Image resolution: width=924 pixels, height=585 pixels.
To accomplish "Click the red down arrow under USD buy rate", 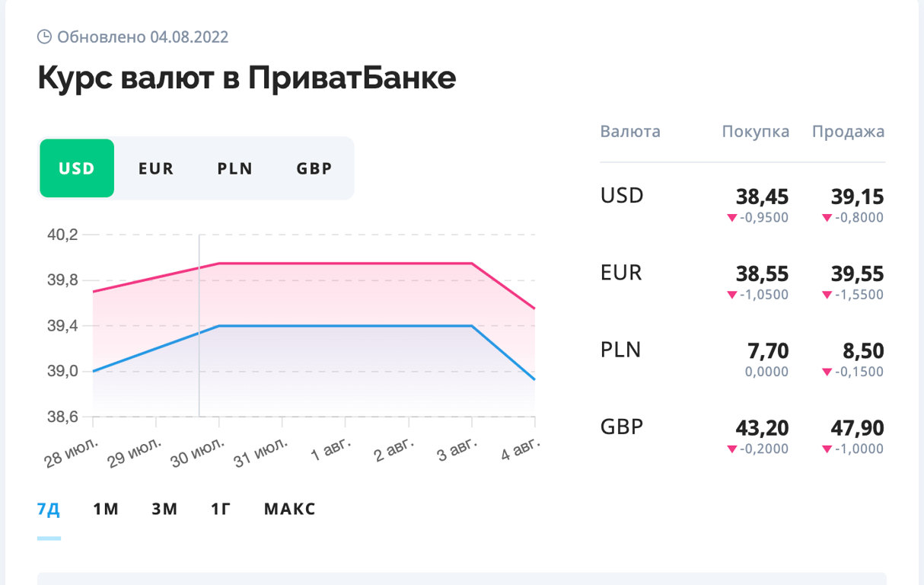I will coord(732,218).
